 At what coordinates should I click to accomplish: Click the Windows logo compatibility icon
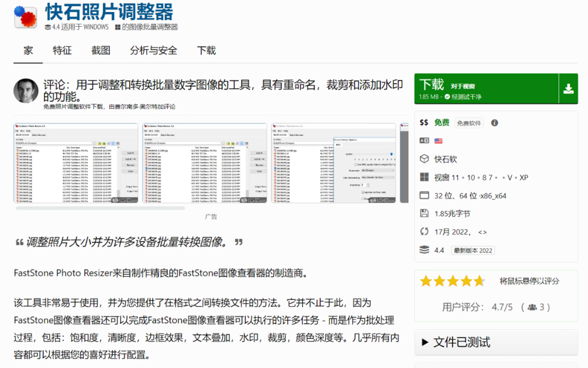pos(424,177)
